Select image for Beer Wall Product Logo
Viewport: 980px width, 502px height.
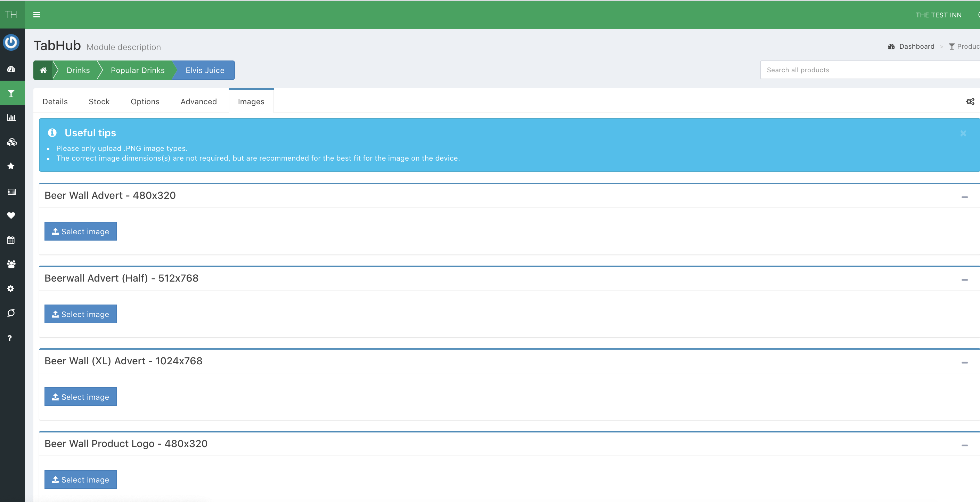coord(81,479)
